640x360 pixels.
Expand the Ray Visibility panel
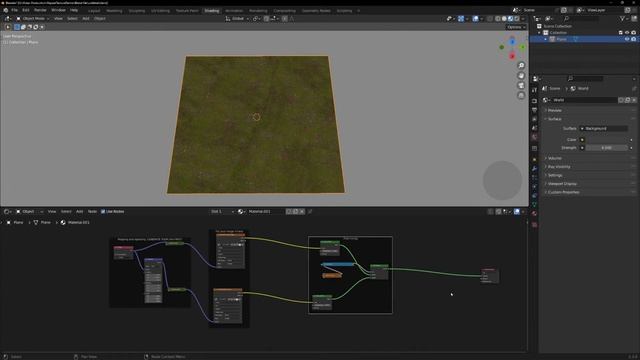tap(558, 167)
